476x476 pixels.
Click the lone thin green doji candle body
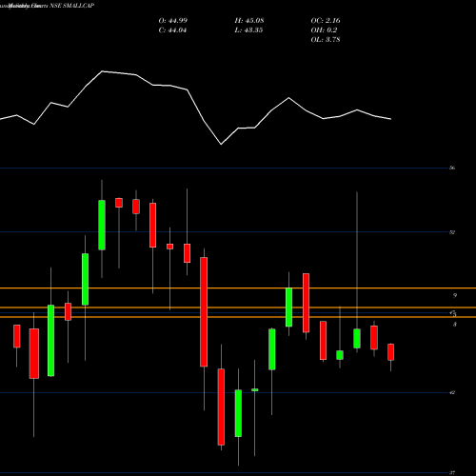coord(255,389)
